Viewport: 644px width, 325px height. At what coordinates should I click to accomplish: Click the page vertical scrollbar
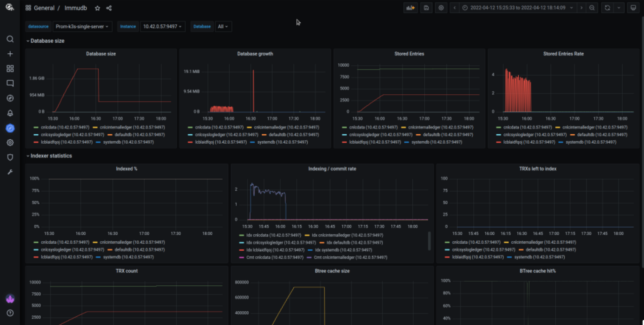point(642,142)
